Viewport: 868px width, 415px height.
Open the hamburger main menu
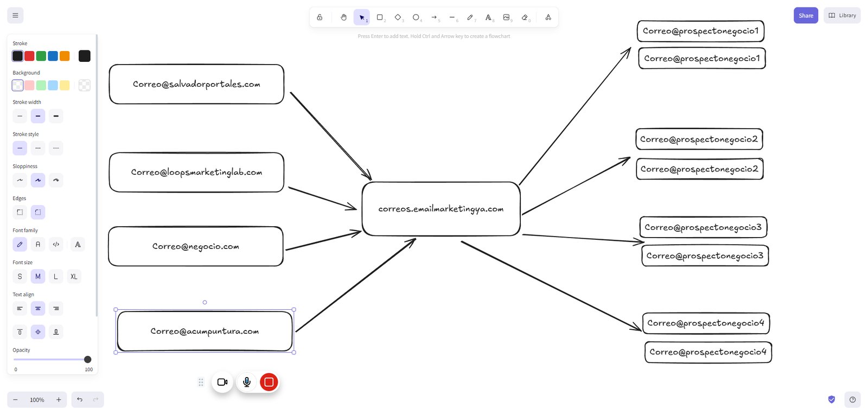pos(15,15)
